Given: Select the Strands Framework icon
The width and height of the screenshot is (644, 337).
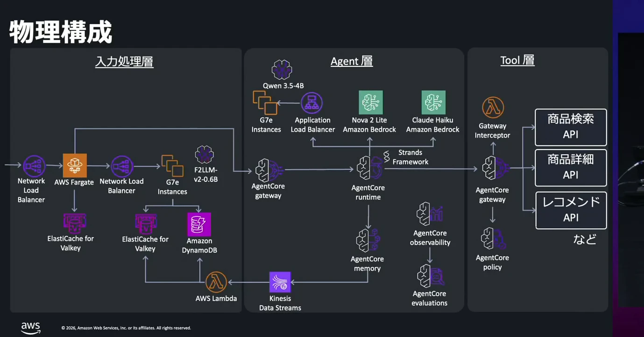Looking at the screenshot, I should pyautogui.click(x=387, y=157).
